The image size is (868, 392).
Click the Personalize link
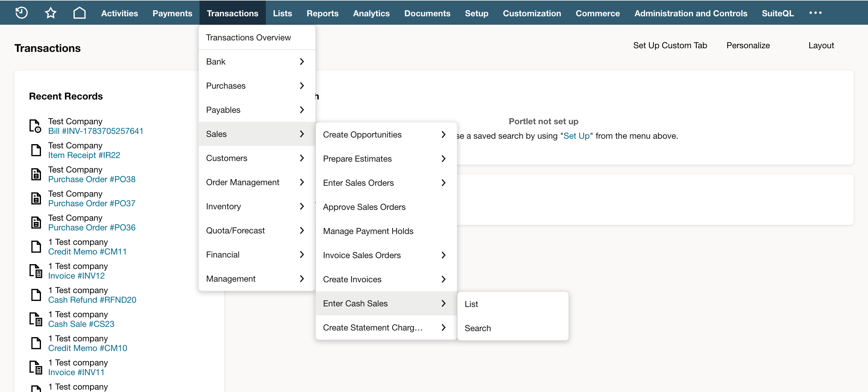pyautogui.click(x=748, y=46)
